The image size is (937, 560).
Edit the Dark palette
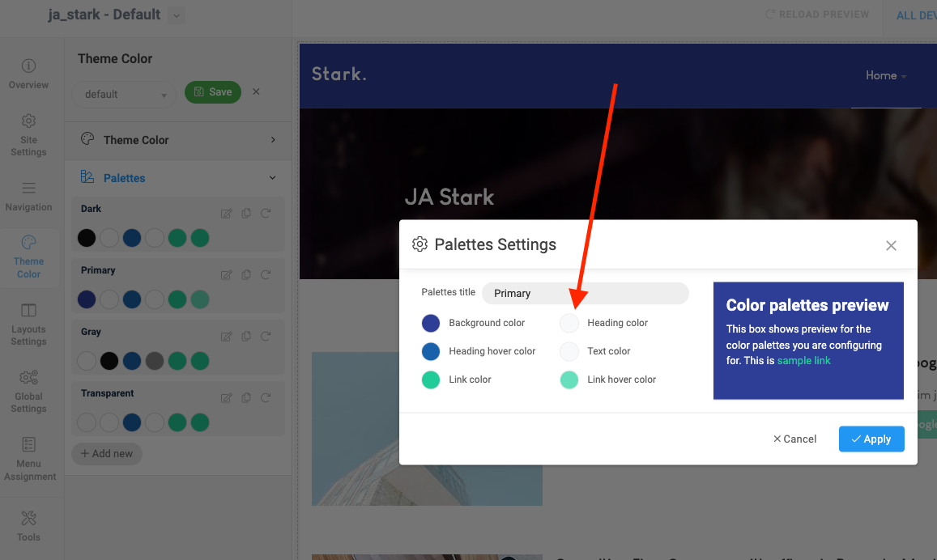tap(227, 214)
